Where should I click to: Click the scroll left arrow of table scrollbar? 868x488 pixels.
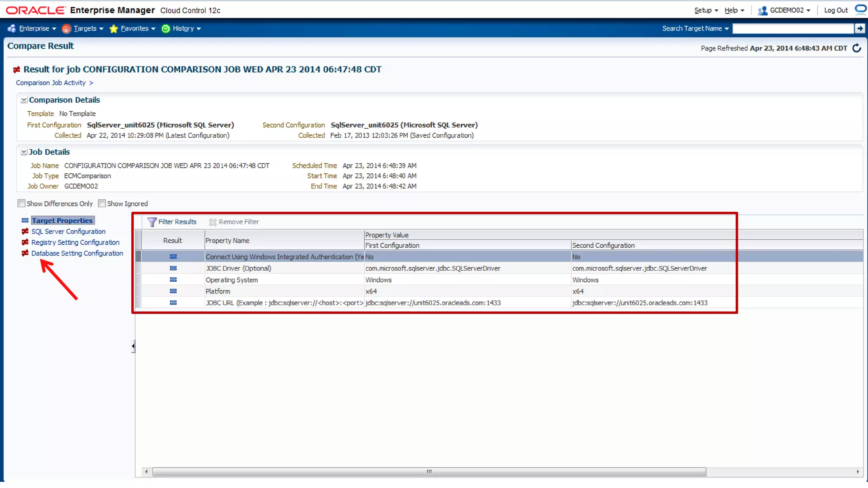click(x=146, y=471)
